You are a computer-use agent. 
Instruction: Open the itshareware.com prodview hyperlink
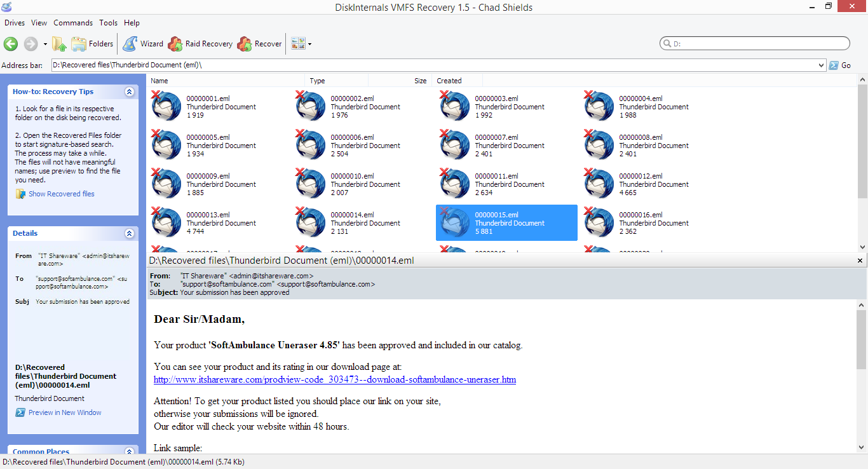coord(335,380)
